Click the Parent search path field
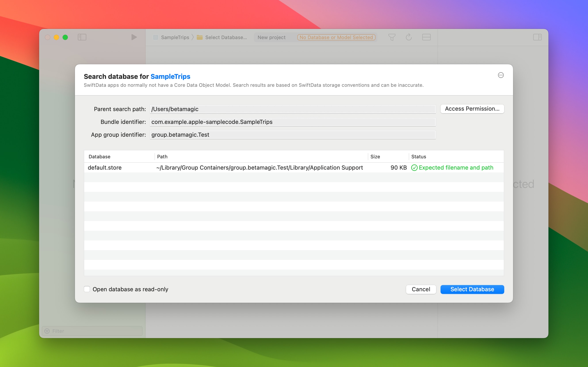The width and height of the screenshot is (588, 367). point(292,109)
